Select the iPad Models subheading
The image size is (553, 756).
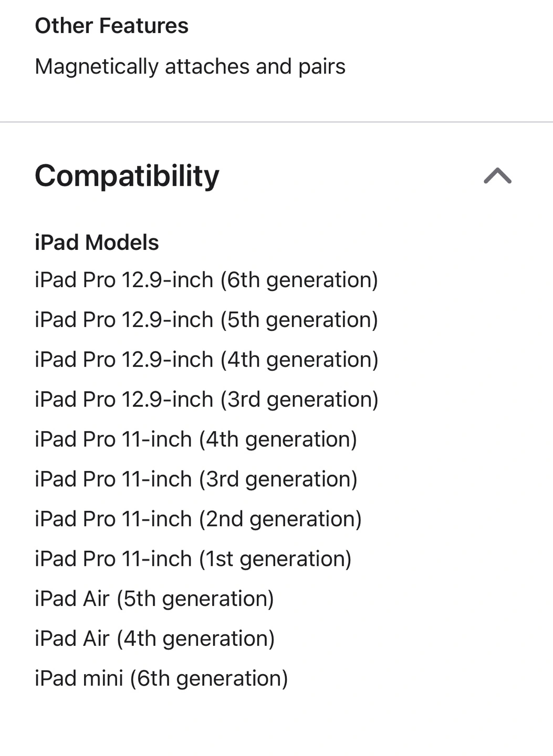click(x=97, y=243)
